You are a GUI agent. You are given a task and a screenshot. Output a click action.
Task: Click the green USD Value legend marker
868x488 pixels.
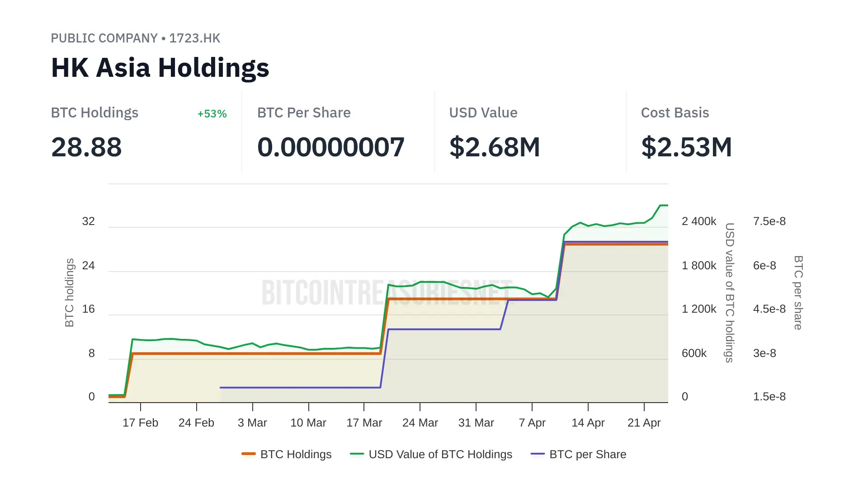point(357,454)
